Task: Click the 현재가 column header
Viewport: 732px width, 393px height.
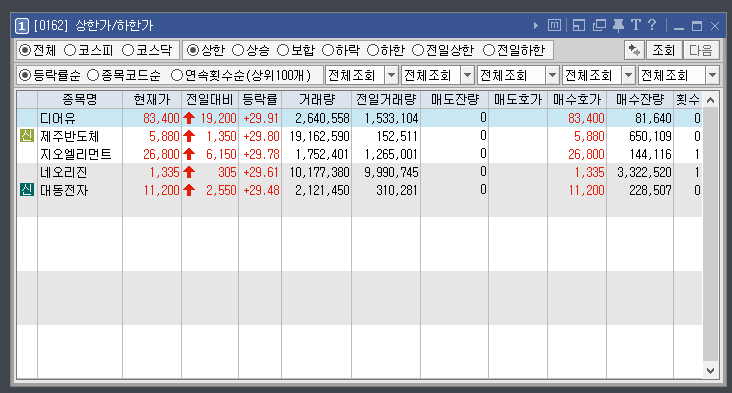Action: click(x=152, y=99)
